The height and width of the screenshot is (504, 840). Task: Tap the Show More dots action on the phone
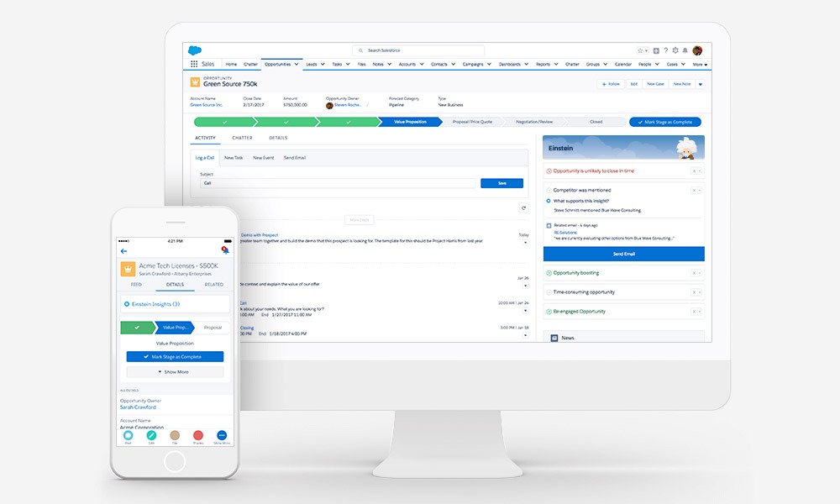(222, 435)
